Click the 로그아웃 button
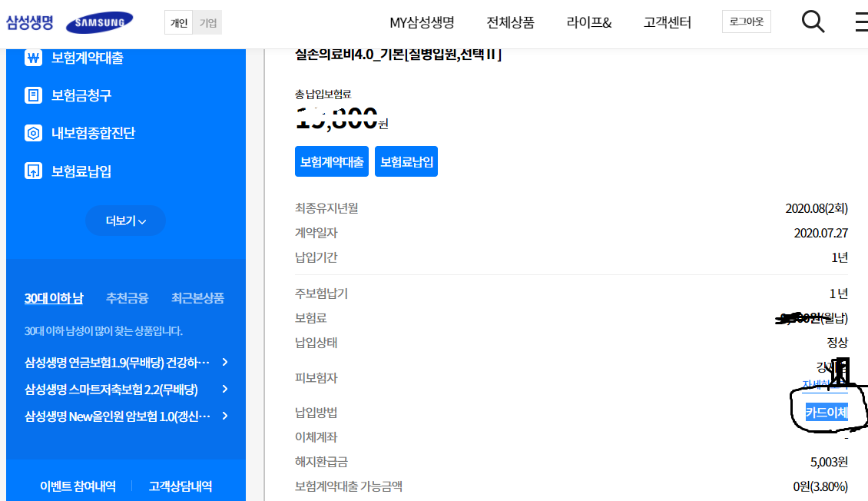This screenshot has height=501, width=868. coord(746,22)
